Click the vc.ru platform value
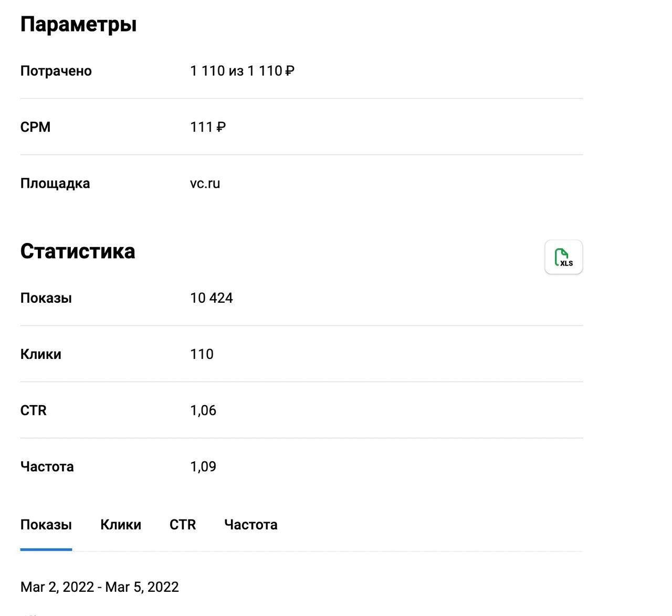 tap(205, 184)
